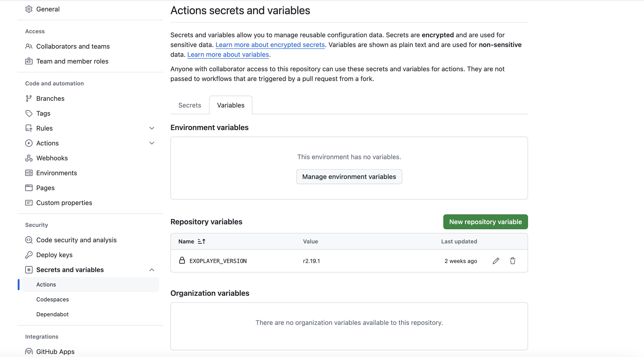Click the Environments server icon
Screen dimensions: 644x357
point(29,173)
